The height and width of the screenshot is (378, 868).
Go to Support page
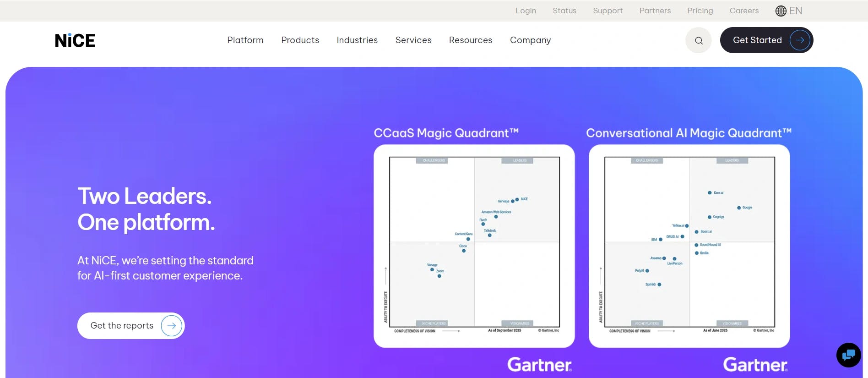point(608,11)
